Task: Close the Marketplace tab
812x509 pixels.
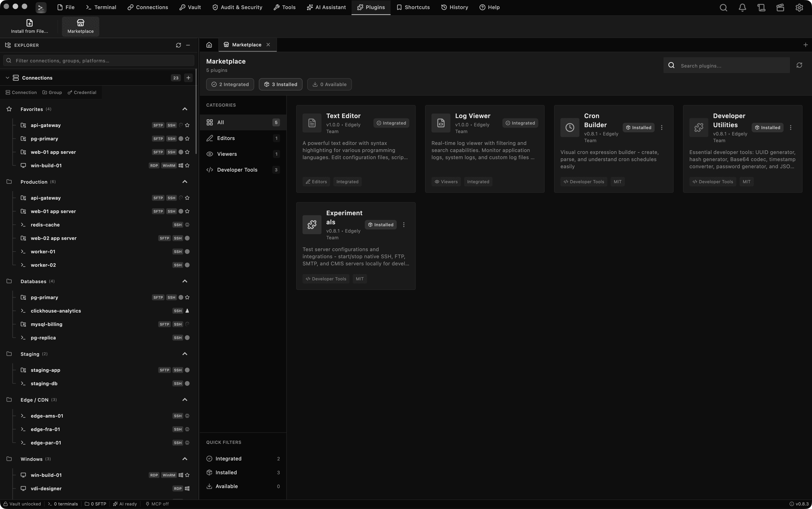Action: click(268, 45)
